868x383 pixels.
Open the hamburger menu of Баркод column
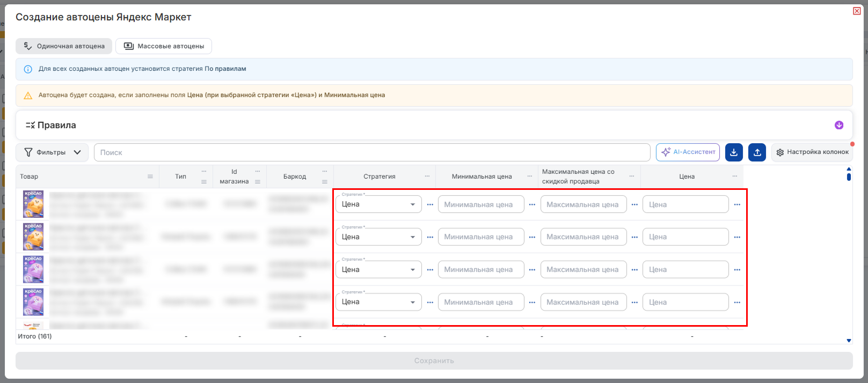[325, 182]
